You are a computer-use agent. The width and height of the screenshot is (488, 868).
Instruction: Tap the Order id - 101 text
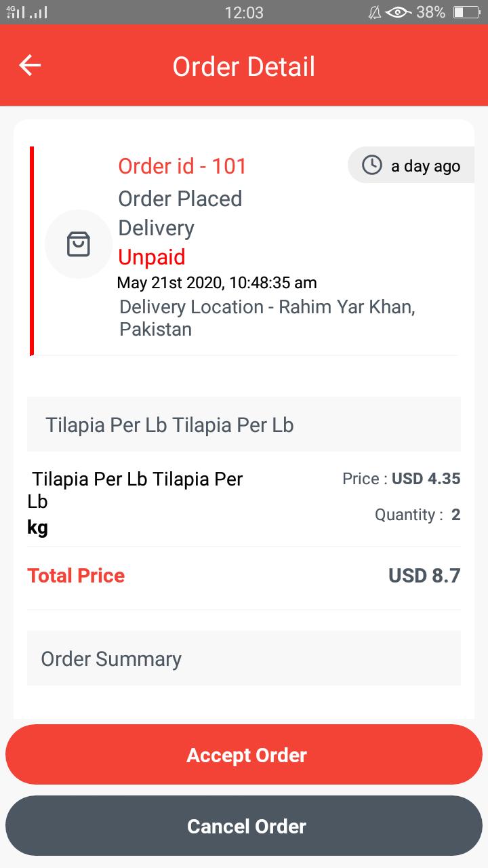coord(182,166)
